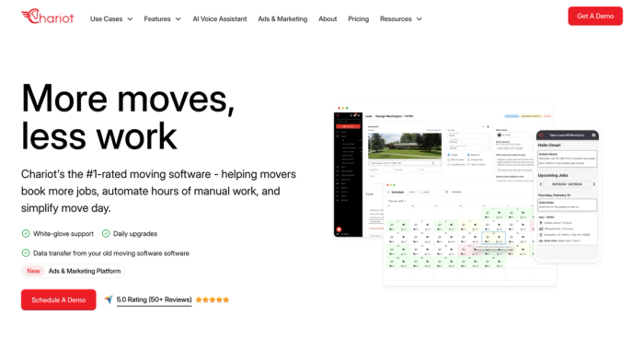Click the Daily upgrades check icon
The height and width of the screenshot is (339, 644).
106,234
